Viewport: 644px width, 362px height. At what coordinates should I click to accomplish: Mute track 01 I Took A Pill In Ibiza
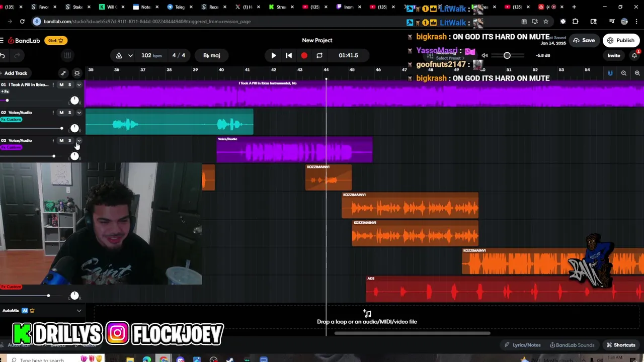point(61,84)
